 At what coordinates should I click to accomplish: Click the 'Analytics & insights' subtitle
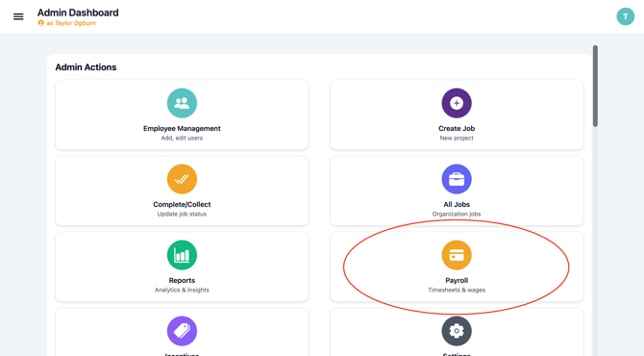(x=182, y=291)
